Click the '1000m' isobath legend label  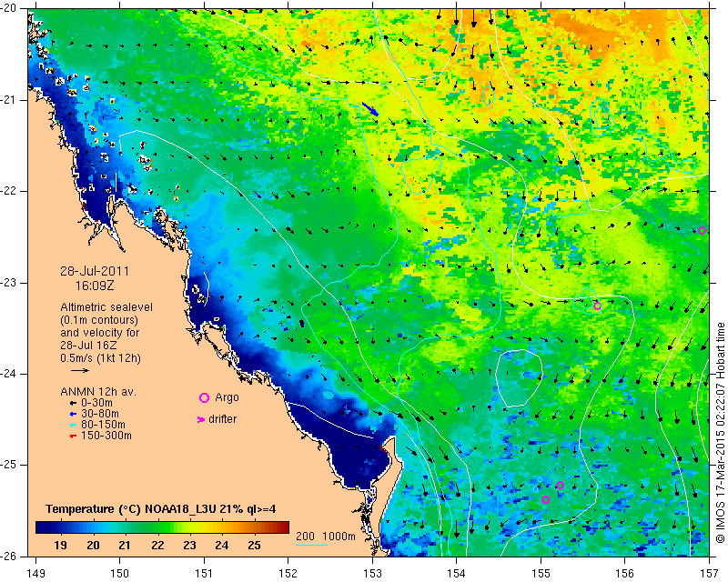pos(339,537)
